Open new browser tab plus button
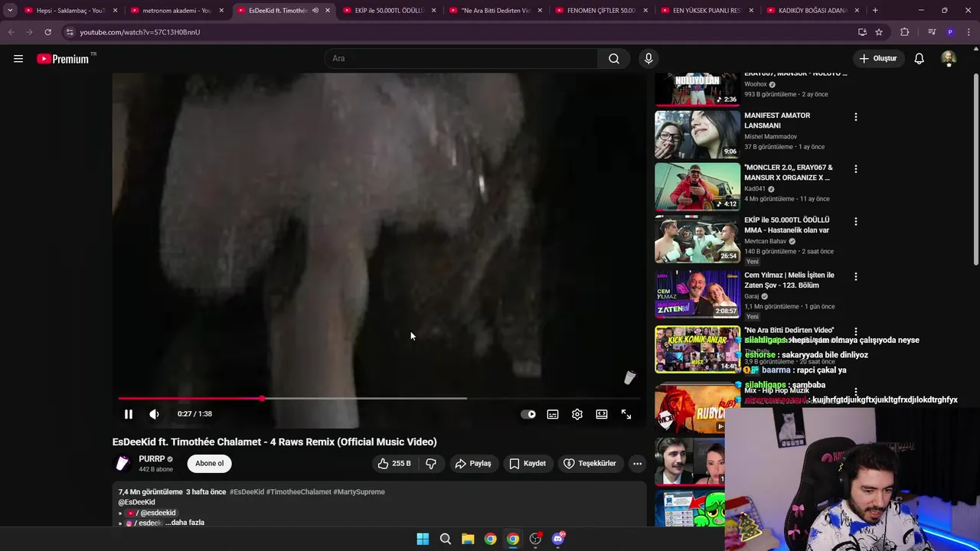Image resolution: width=980 pixels, height=551 pixels. (875, 10)
